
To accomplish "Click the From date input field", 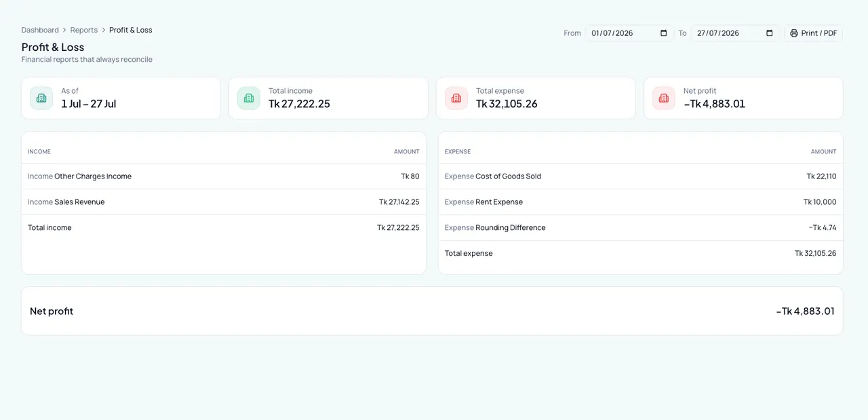I will 629,33.
